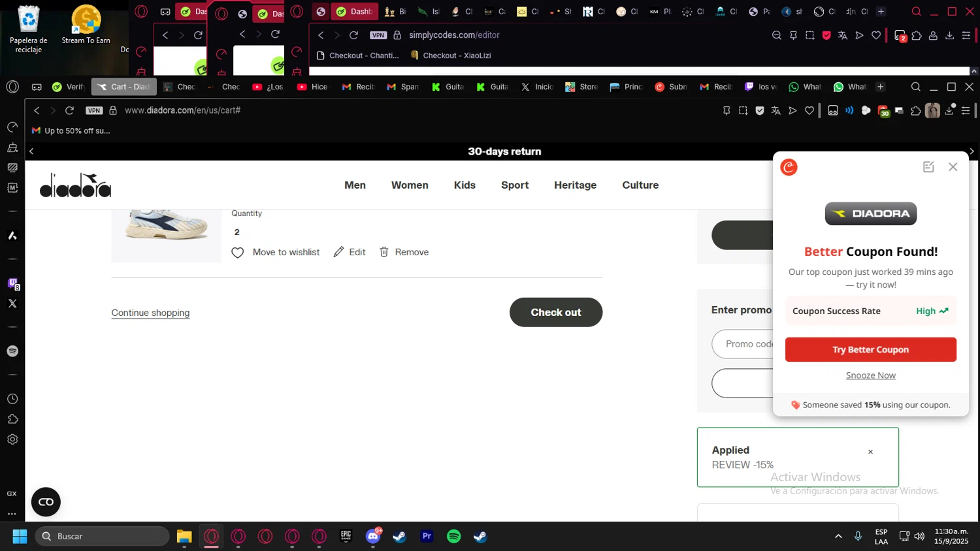The image size is (980, 551).
Task: Open Twitch in the Opera sidebar
Action: tap(12, 283)
